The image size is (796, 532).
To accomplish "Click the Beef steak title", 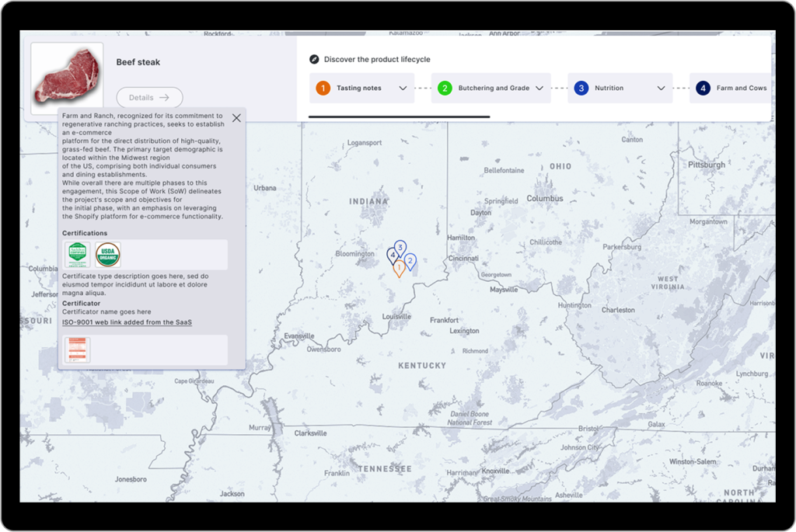I will 138,62.
